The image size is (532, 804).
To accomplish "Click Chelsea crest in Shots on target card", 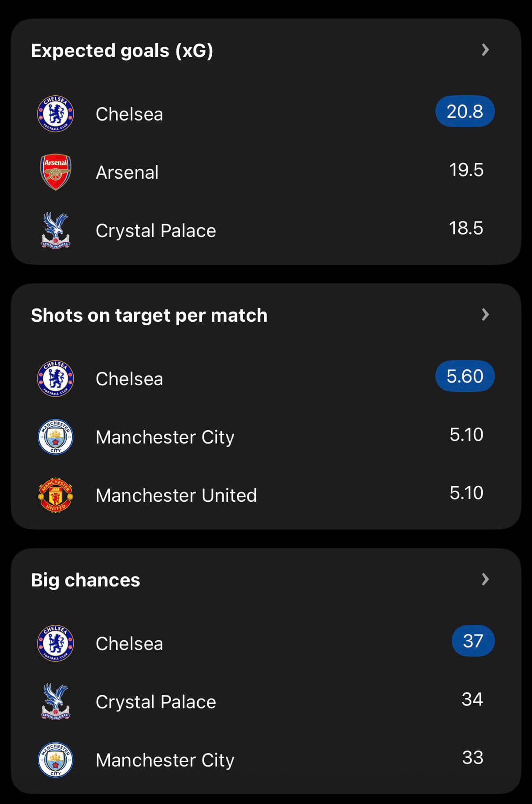I will pyautogui.click(x=56, y=379).
